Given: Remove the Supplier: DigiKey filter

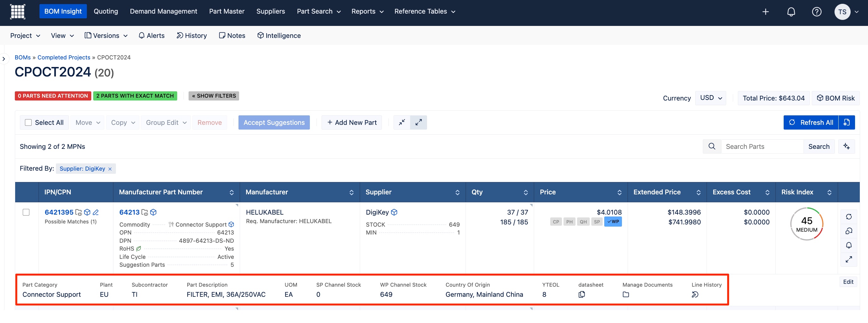Looking at the screenshot, I should coord(110,169).
